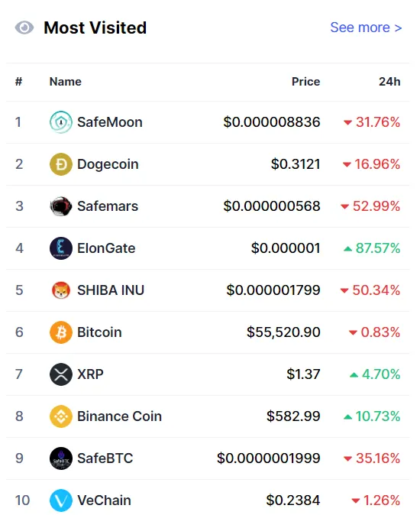This screenshot has width=420, height=515.
Task: Open the See more link
Action: pos(366,28)
